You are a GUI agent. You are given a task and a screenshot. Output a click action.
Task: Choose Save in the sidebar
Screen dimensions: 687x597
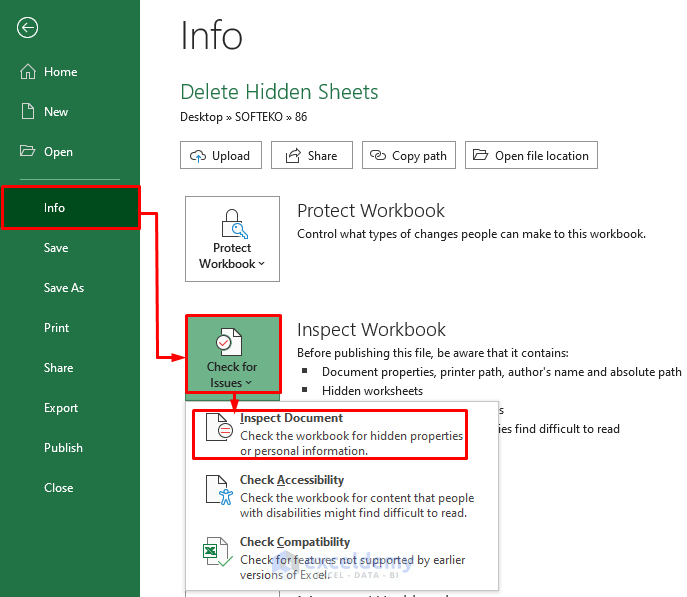56,248
